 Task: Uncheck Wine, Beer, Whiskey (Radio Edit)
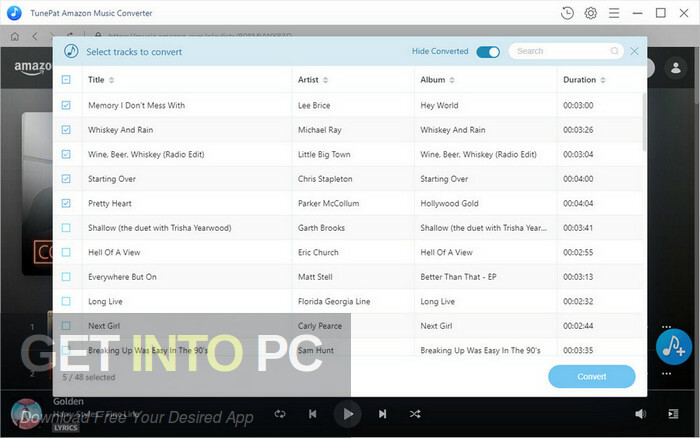click(66, 154)
